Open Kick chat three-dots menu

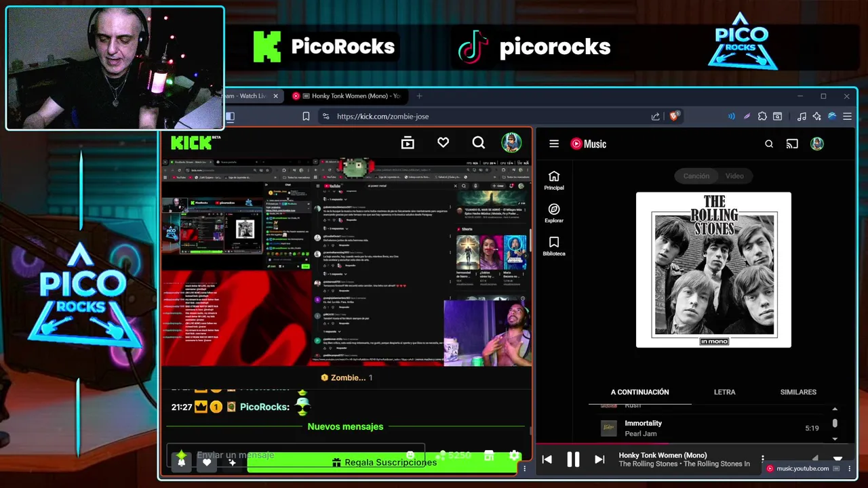524,468
